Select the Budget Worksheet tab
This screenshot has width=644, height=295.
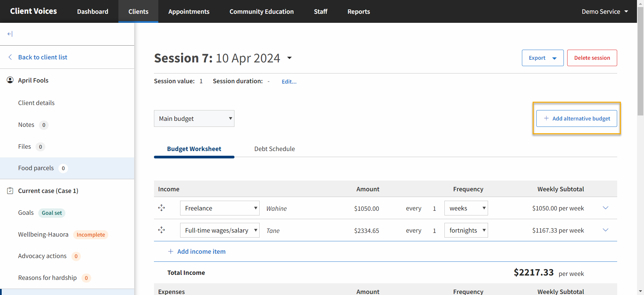pyautogui.click(x=194, y=149)
